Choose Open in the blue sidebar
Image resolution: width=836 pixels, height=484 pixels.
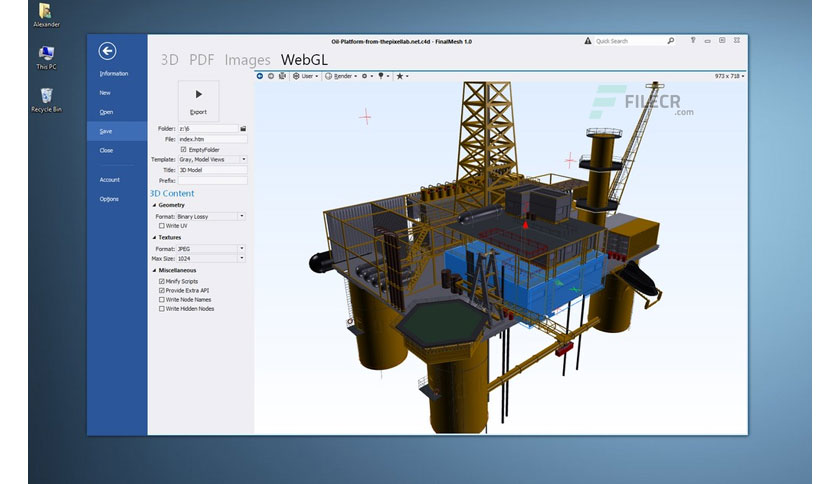[106, 112]
